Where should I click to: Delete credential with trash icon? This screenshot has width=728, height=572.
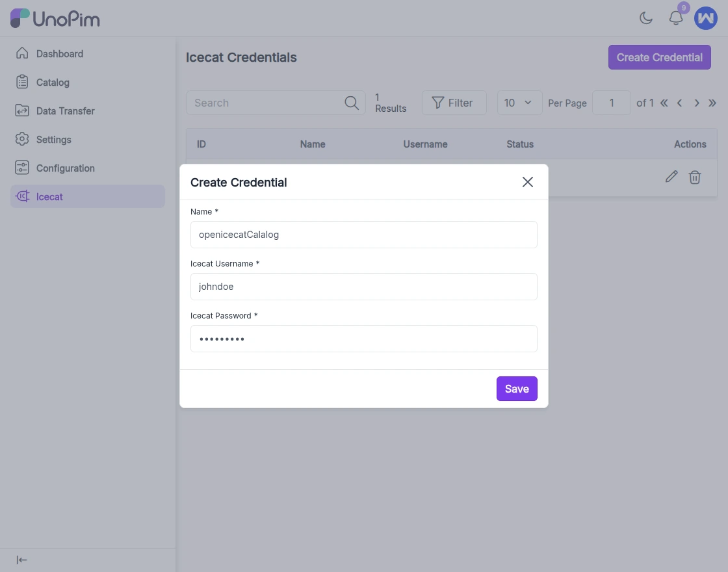click(x=695, y=177)
